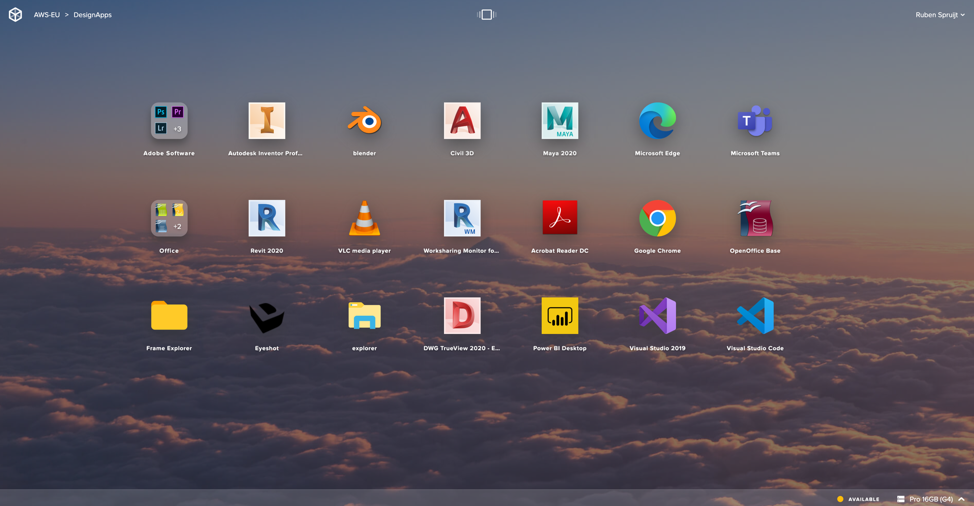Navigate to AWS-EU breadcrumb

click(47, 15)
